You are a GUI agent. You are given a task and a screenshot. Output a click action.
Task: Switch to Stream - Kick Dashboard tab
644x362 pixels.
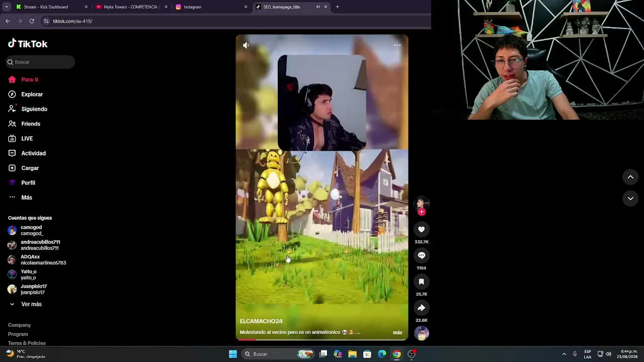coord(51,7)
